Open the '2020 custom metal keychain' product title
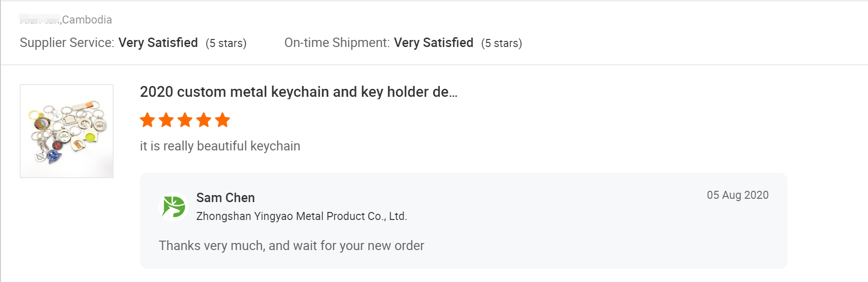Screen dimensions: 868x282 299,92
